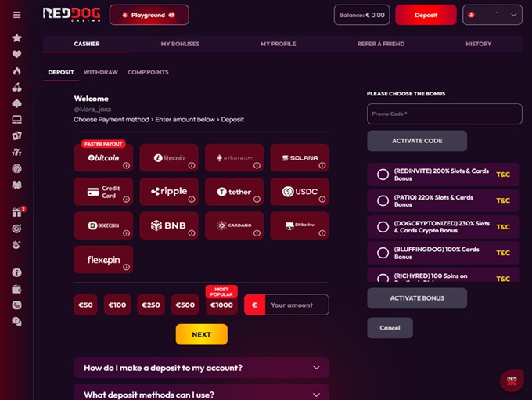This screenshot has height=400, width=532.
Task: Open the user account dropdown
Action: pyautogui.click(x=492, y=15)
